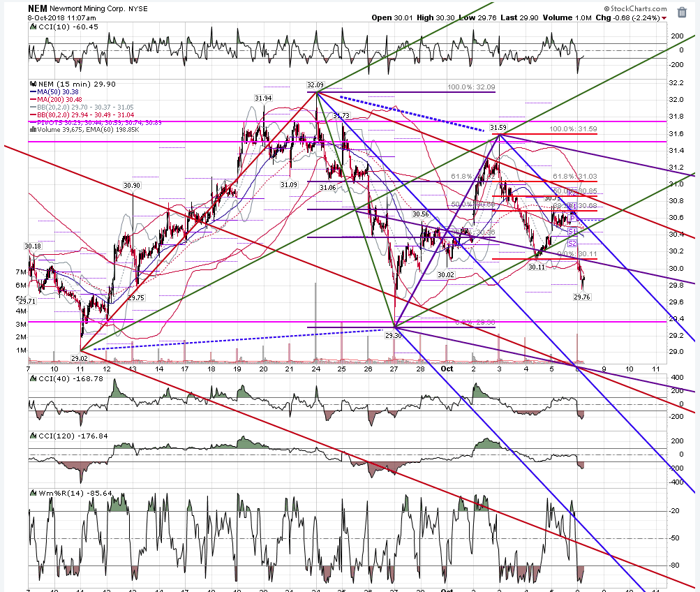Click the 61.8%: 31.03 Fibonacci label
Screen dimensions: 700x592
point(575,177)
